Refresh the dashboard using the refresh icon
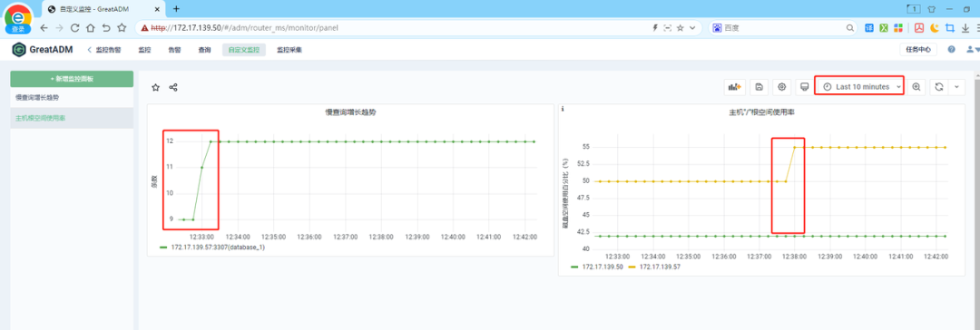The height and width of the screenshot is (330, 980). (x=939, y=87)
